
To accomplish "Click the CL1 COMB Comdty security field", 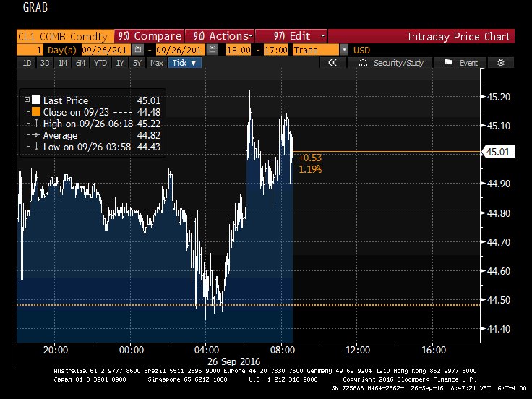I will (x=62, y=36).
